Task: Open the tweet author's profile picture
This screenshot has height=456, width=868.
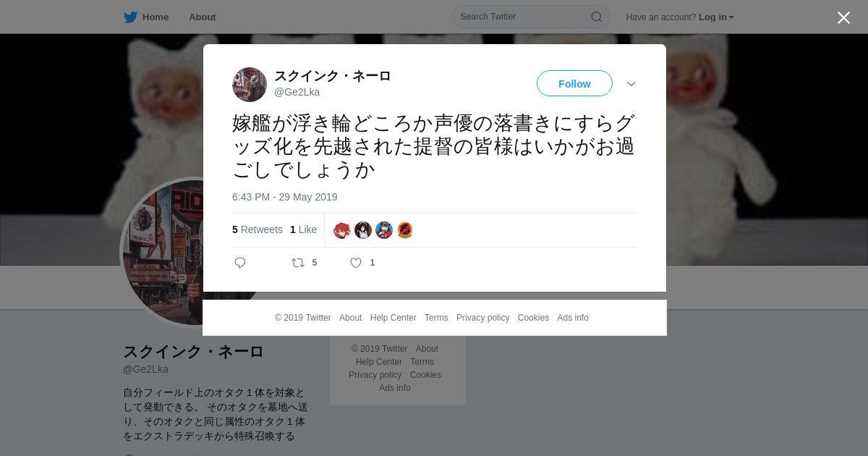Action: click(250, 85)
